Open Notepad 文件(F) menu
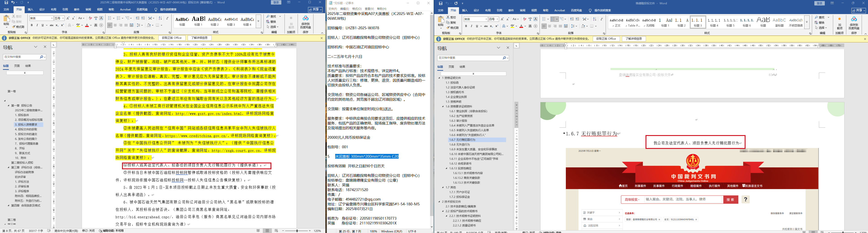868x233 pixels. tap(332, 9)
